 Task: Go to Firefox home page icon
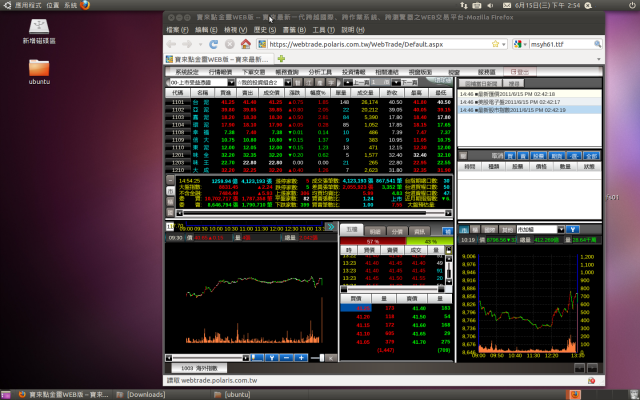[x=245, y=44]
